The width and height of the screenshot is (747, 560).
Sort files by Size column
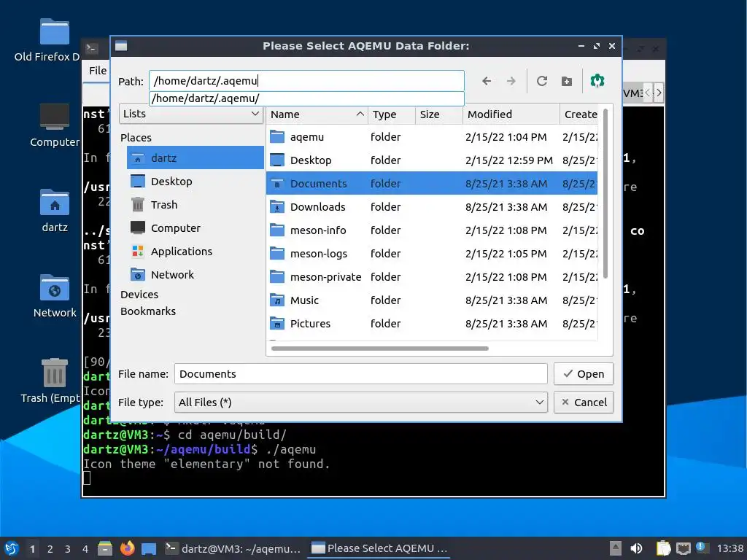pyautogui.click(x=438, y=114)
